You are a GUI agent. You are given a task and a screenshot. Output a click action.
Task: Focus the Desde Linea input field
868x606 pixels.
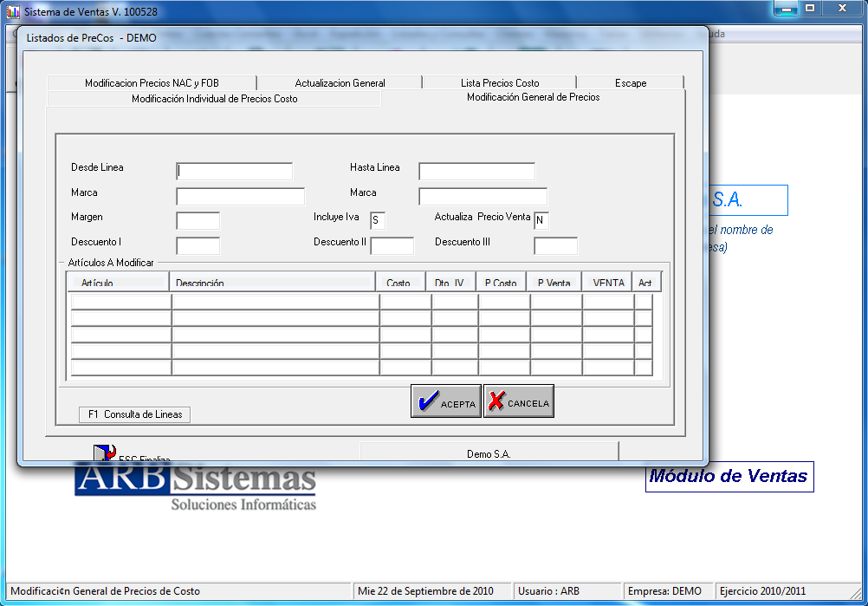pos(234,171)
